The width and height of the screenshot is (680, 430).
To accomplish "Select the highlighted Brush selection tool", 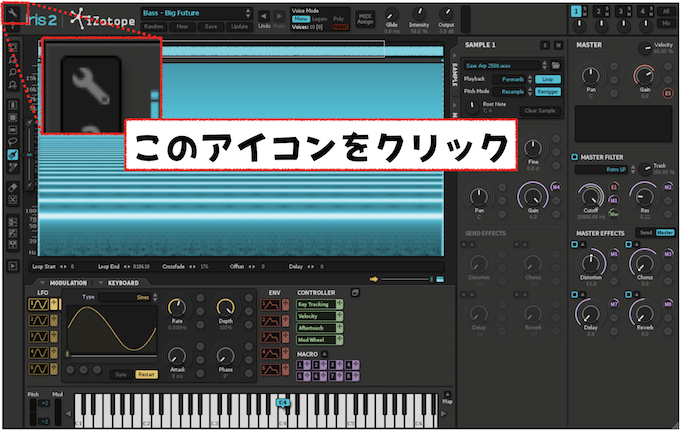I will point(13,154).
